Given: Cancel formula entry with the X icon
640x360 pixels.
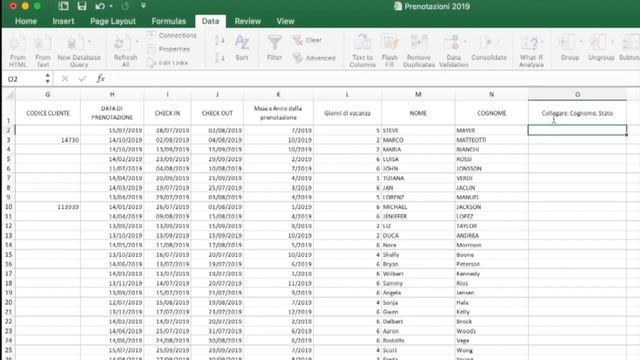Looking at the screenshot, I should click(x=64, y=78).
